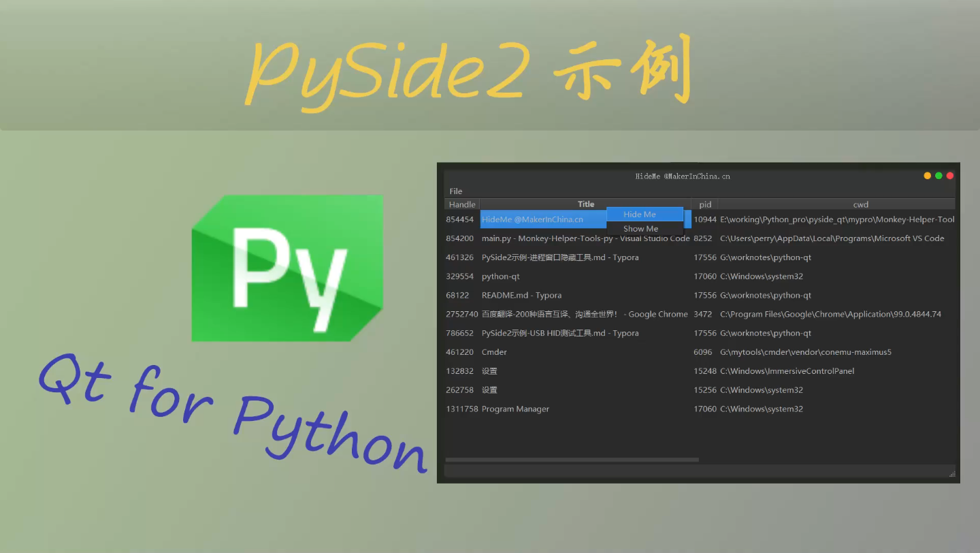Select pid cell 3472
The image size is (980, 553).
[x=705, y=315]
